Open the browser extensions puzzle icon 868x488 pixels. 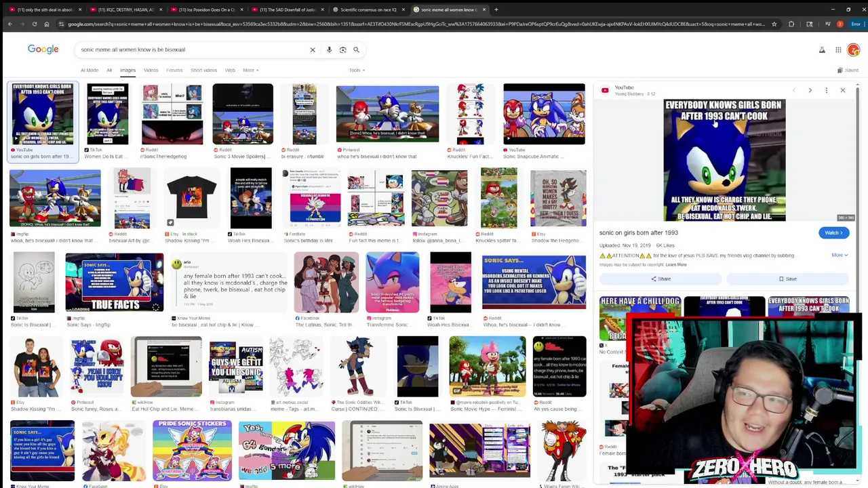pos(791,24)
